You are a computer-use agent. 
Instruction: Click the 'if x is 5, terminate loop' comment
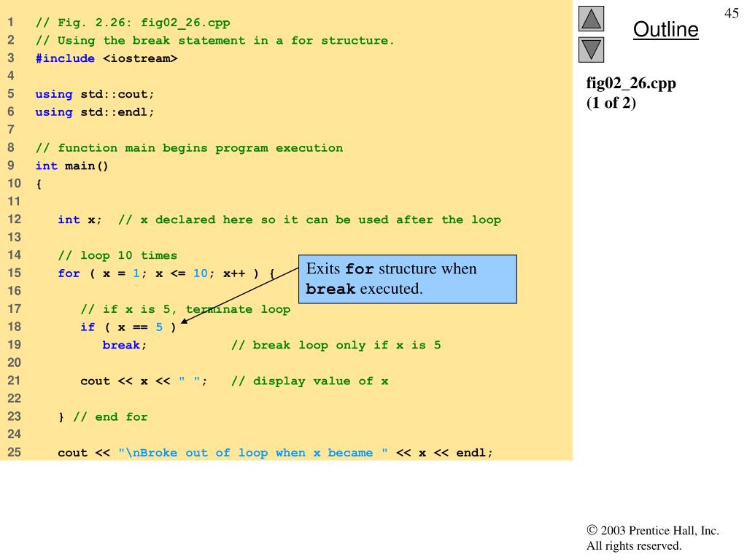[185, 309]
